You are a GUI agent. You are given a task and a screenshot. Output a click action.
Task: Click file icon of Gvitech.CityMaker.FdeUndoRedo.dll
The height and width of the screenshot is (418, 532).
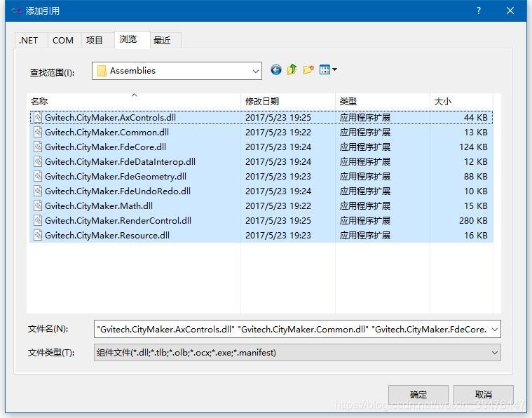pyautogui.click(x=38, y=191)
